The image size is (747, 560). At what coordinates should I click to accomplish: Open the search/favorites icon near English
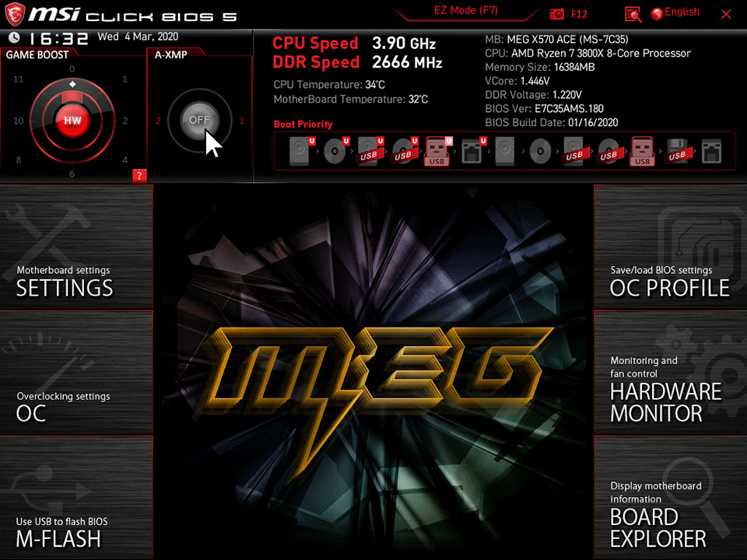tap(633, 14)
